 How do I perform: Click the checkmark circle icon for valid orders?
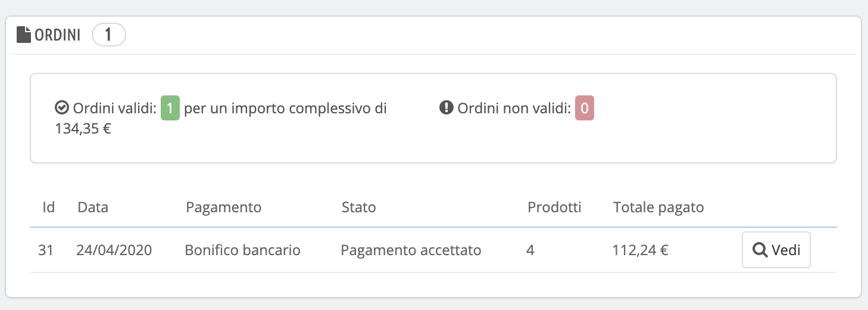pos(61,108)
